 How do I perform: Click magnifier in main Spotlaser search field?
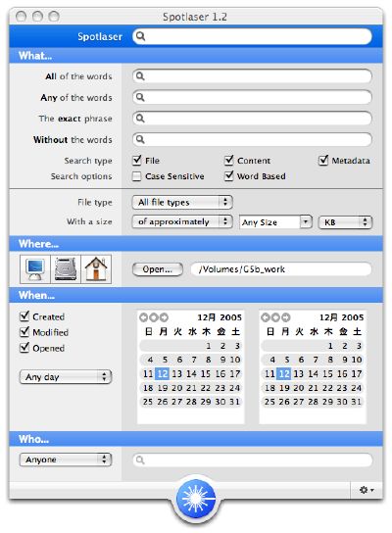140,36
